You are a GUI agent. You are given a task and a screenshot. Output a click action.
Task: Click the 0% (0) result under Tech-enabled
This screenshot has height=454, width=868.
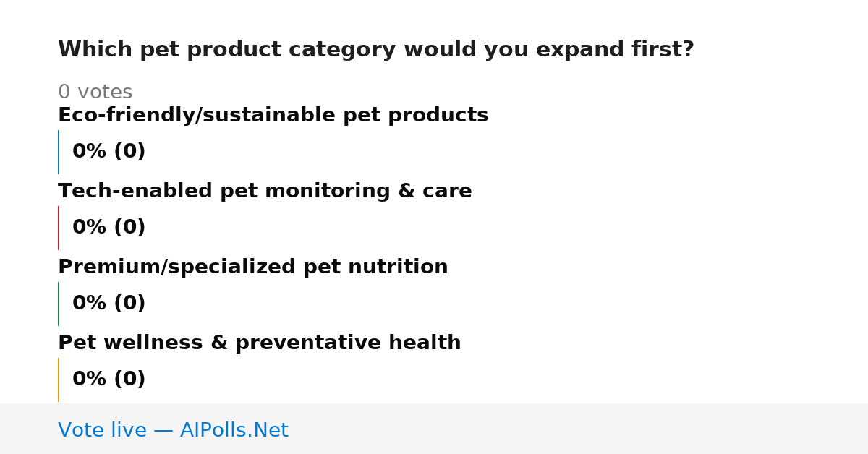tap(109, 228)
